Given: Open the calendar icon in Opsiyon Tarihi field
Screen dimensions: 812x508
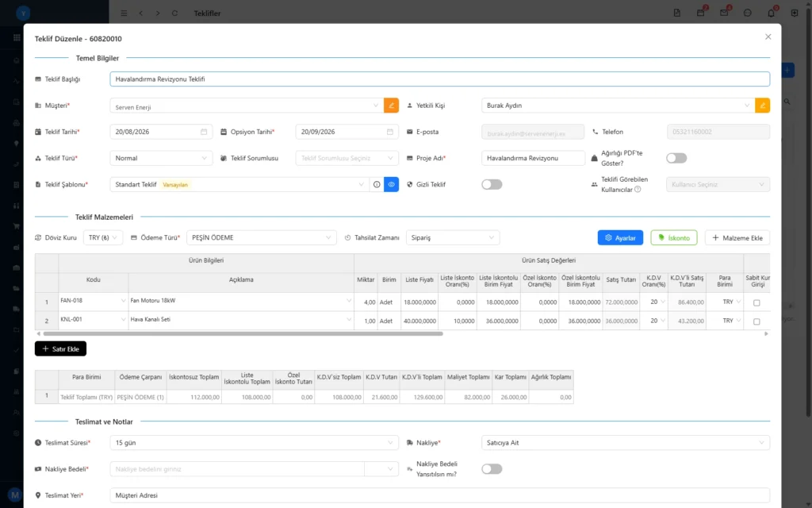Looking at the screenshot, I should tap(390, 132).
